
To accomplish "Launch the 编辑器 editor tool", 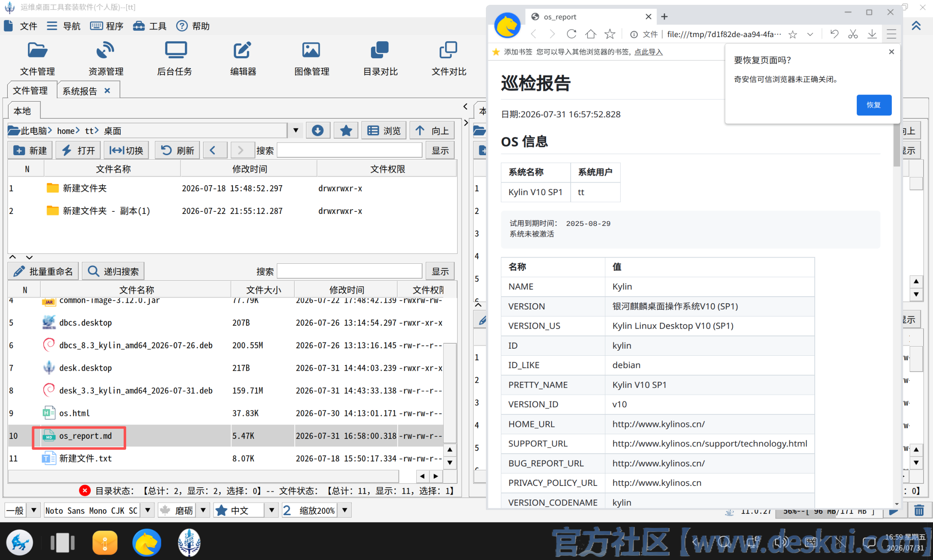I will pyautogui.click(x=243, y=59).
